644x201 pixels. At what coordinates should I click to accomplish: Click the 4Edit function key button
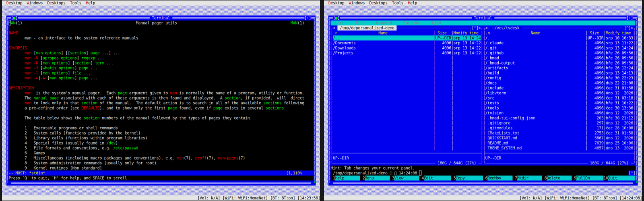click(x=437, y=178)
